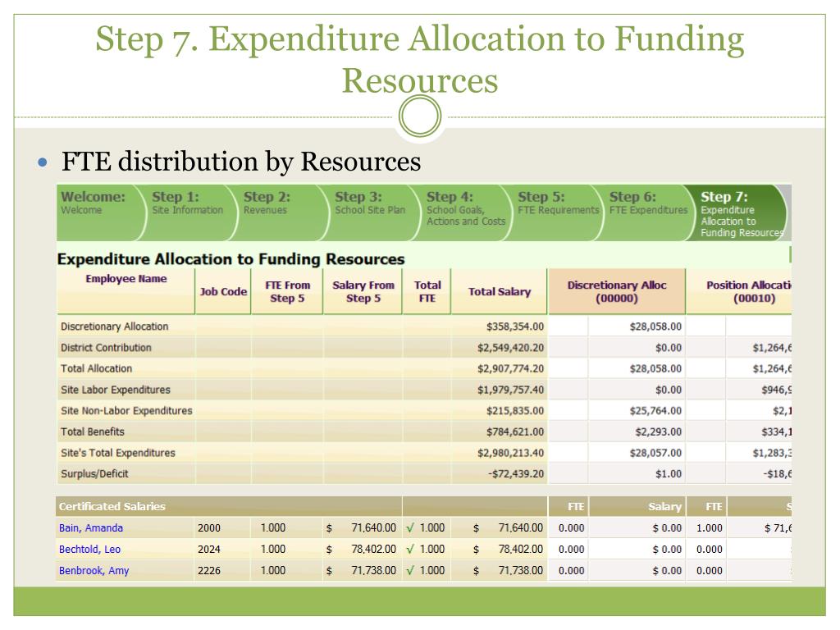Click Step 5 salary 78,402.00 for Bechtold
The image size is (840, 630).
click(x=373, y=549)
